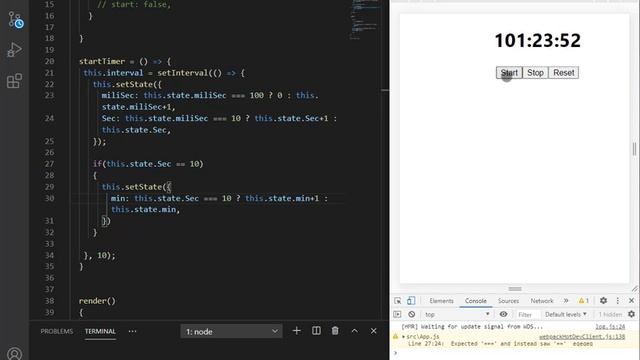Open the Default levels dropdown
640x360 pixels.
pos(566,314)
